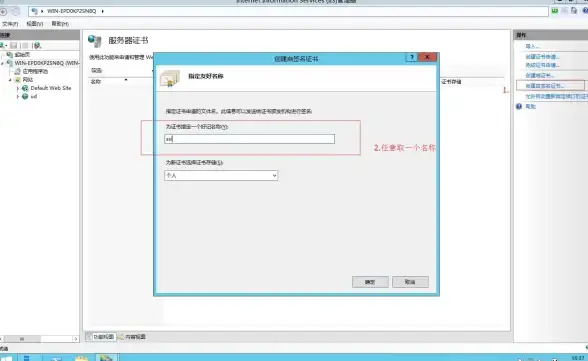
Task: Click 创建自签名证书... action link
Action: click(545, 85)
